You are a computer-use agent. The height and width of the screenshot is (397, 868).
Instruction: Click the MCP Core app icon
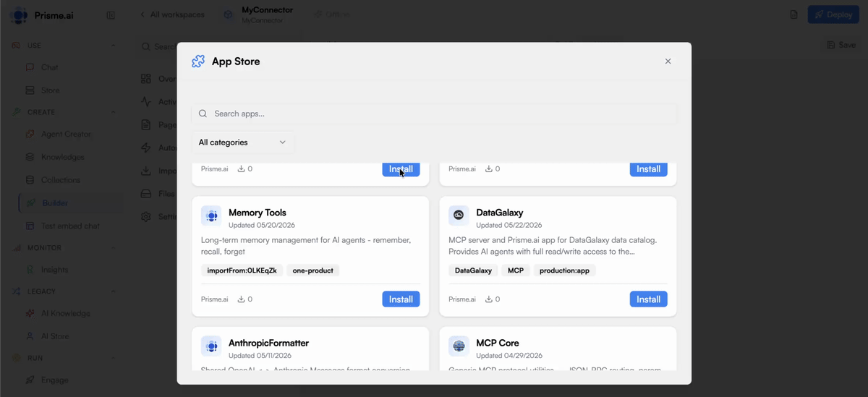[x=459, y=346]
